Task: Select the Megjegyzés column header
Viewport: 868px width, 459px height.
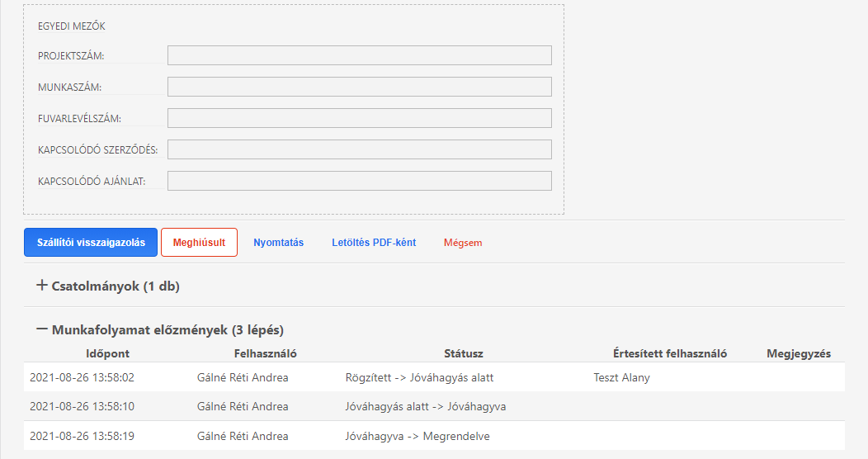Action: point(799,353)
